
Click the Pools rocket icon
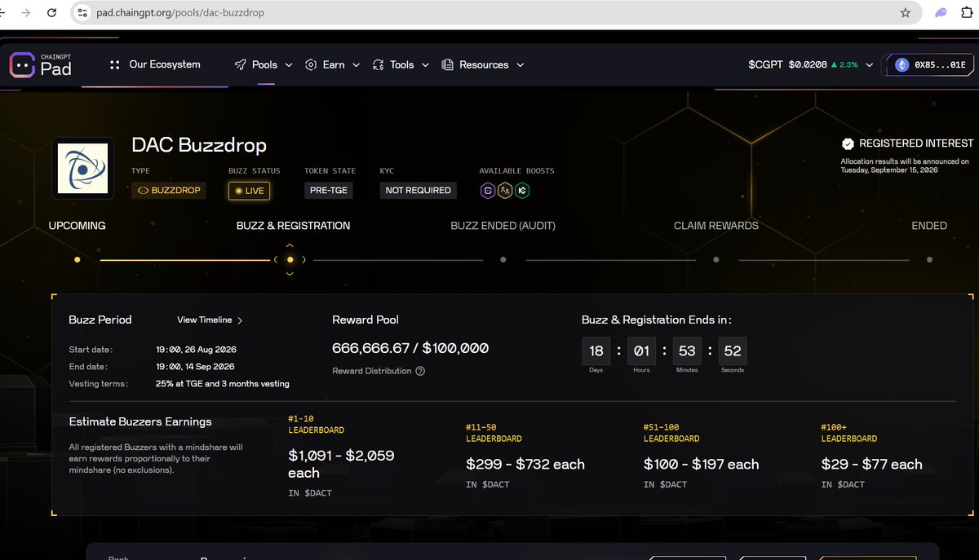240,65
